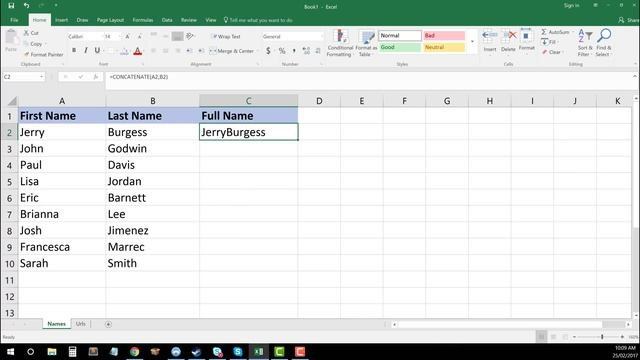Activate the Format Painter tool
640x360 pixels.
(x=43, y=54)
